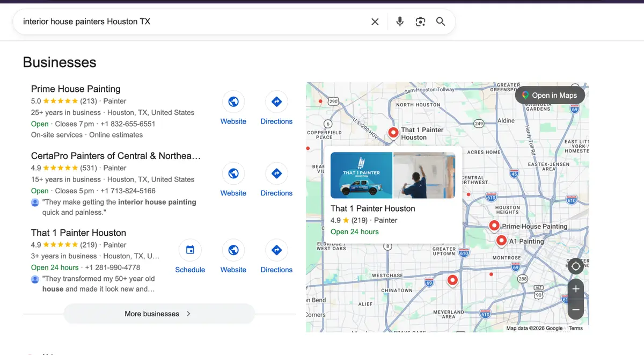
Task: Select That 1 Painter Houston map pin
Action: click(x=393, y=133)
